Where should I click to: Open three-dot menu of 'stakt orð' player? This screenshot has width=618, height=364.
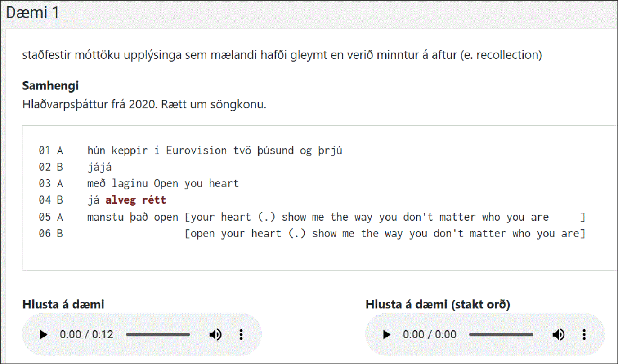coord(584,335)
